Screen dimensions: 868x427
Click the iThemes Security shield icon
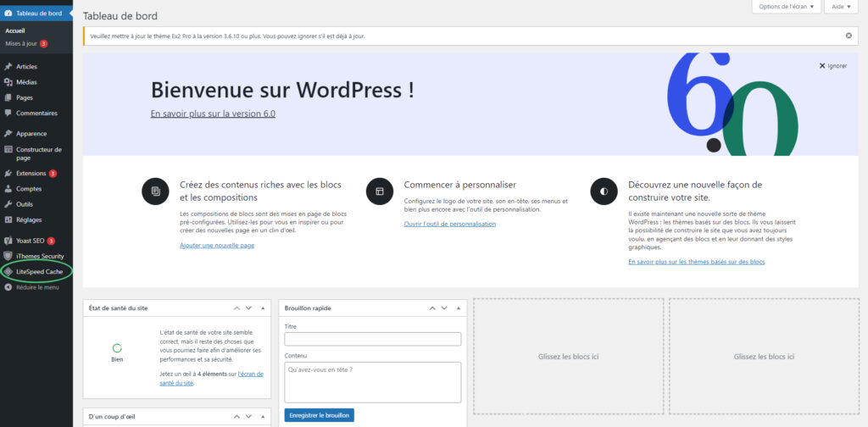8,256
